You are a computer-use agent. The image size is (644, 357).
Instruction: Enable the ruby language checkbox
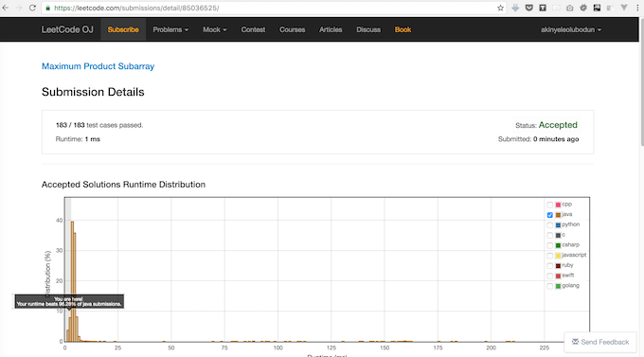coord(550,266)
